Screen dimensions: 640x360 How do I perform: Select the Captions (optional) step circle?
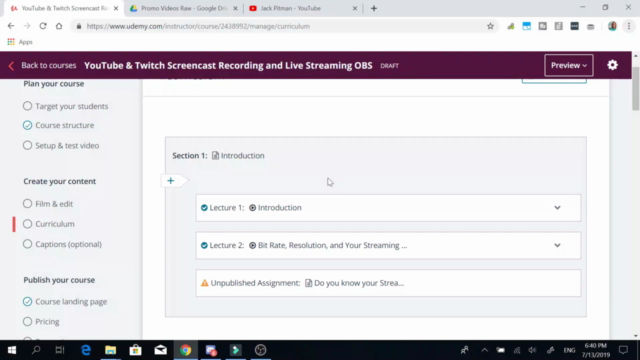click(x=27, y=244)
